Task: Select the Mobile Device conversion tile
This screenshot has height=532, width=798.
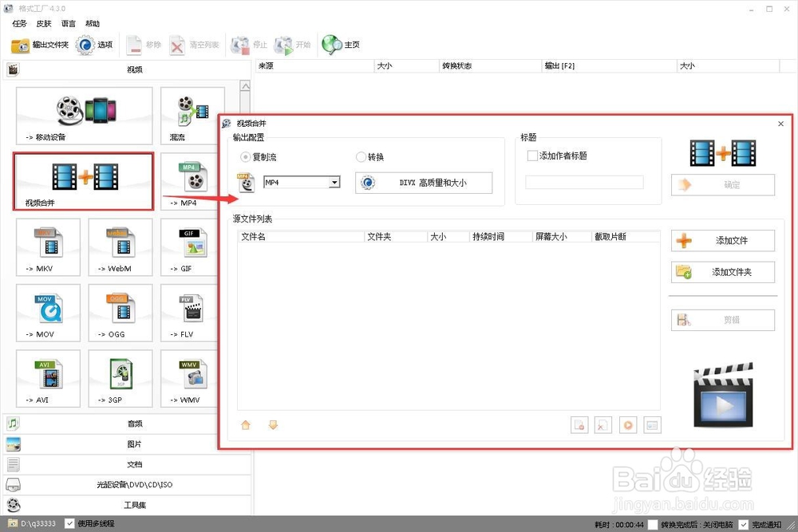Action: (x=84, y=116)
